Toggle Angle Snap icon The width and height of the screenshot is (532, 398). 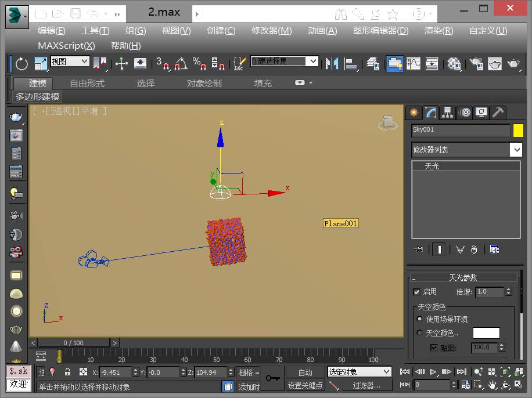point(181,63)
